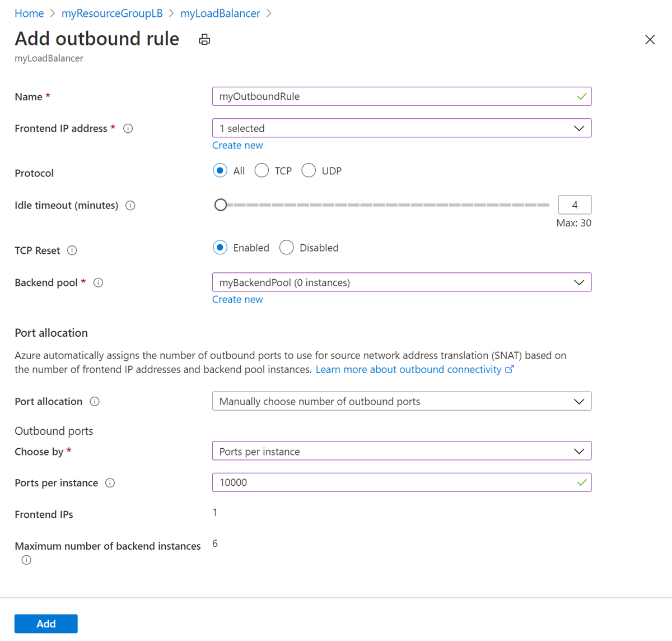Viewport: 672px width, 641px height.
Task: Navigate to myResourceGroupLB breadcrumb
Action: pyautogui.click(x=112, y=13)
